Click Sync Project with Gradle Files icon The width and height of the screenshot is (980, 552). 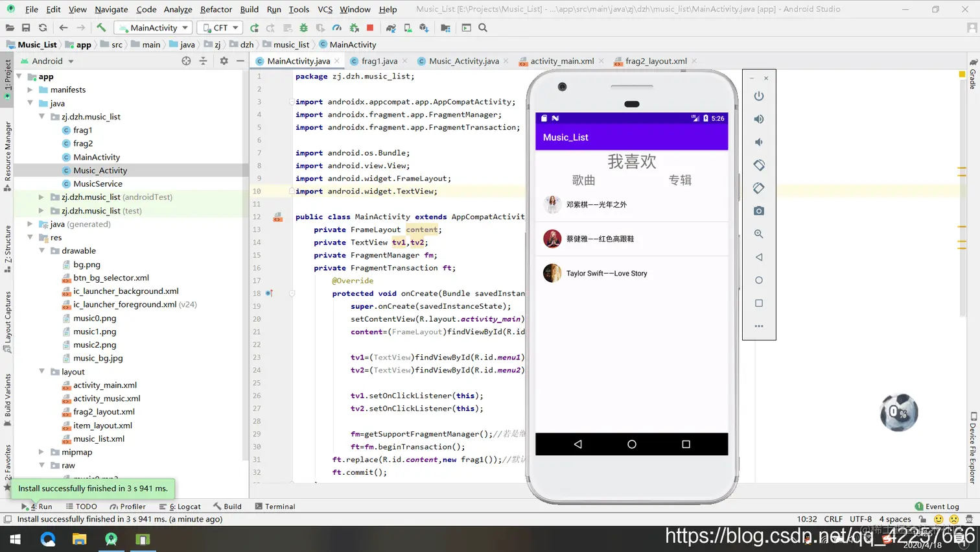coord(391,28)
